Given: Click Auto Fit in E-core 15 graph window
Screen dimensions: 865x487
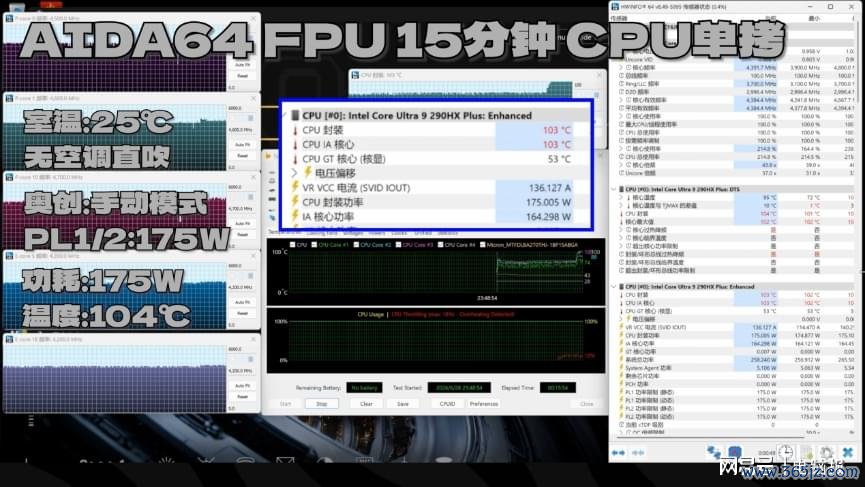Looking at the screenshot, I should click(x=243, y=386).
